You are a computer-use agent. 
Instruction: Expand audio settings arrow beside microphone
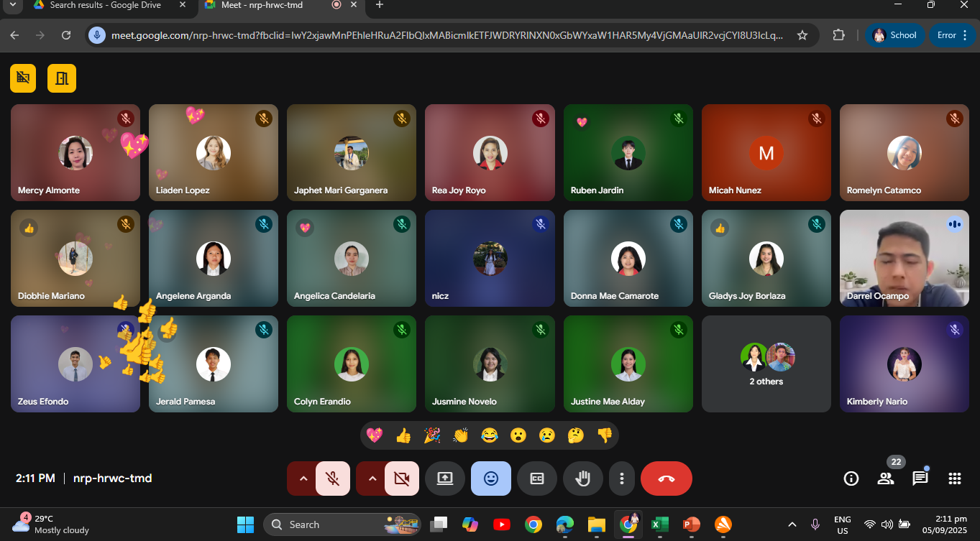303,478
